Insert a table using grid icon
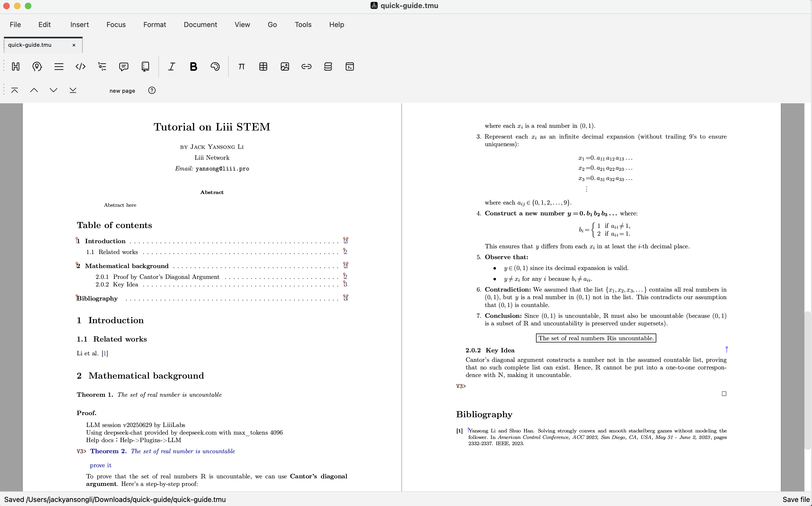 (x=263, y=66)
